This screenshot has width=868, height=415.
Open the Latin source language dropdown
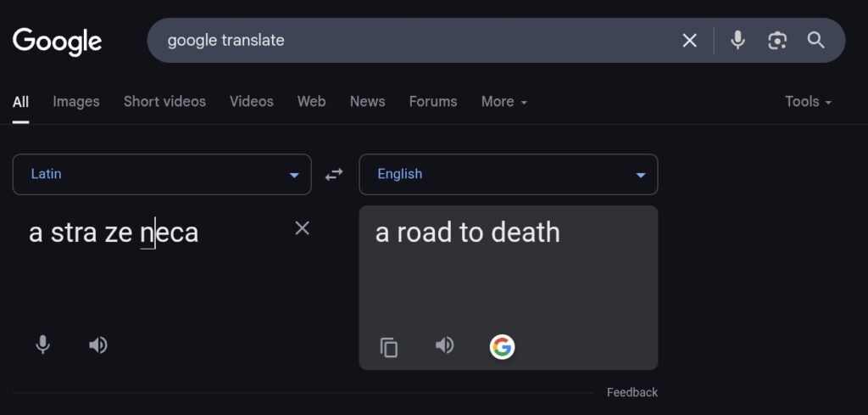162,175
